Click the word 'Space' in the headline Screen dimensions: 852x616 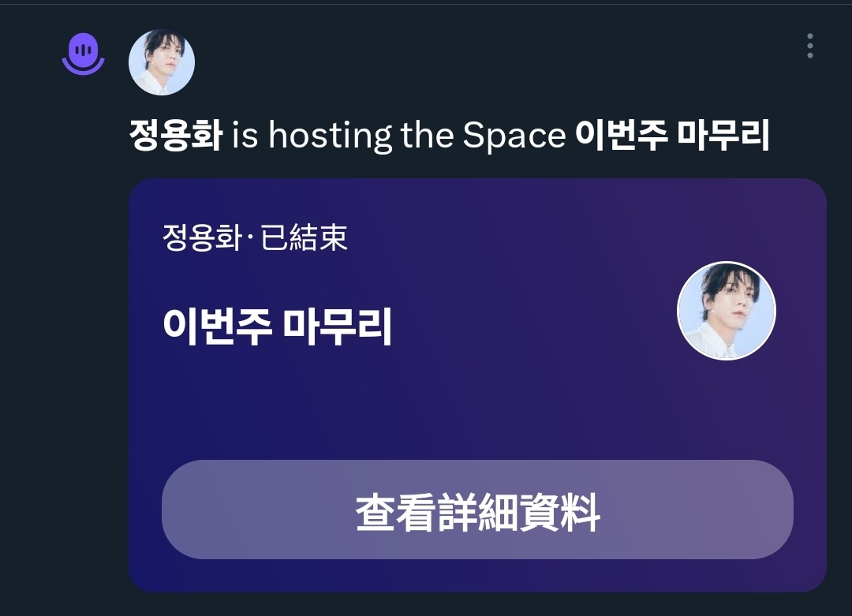(514, 135)
